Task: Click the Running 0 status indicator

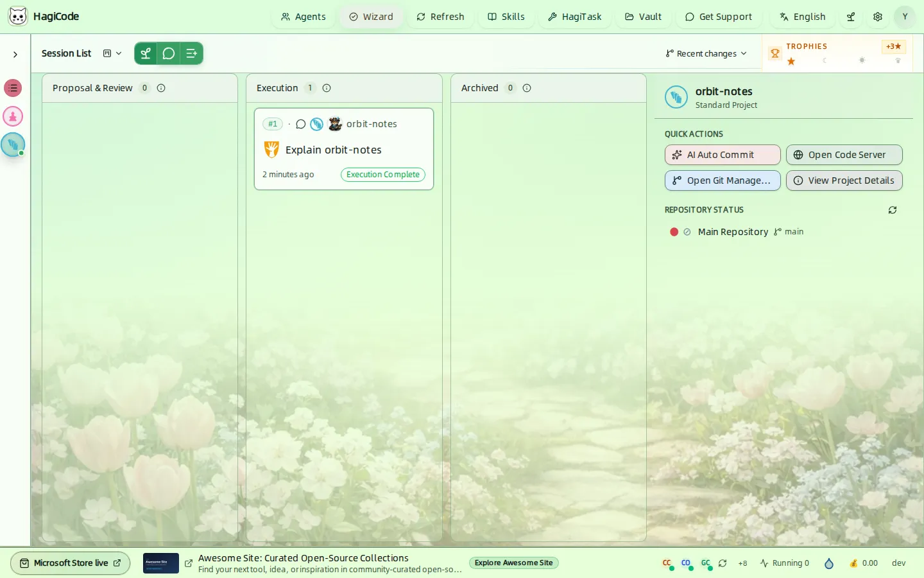Action: coord(785,563)
